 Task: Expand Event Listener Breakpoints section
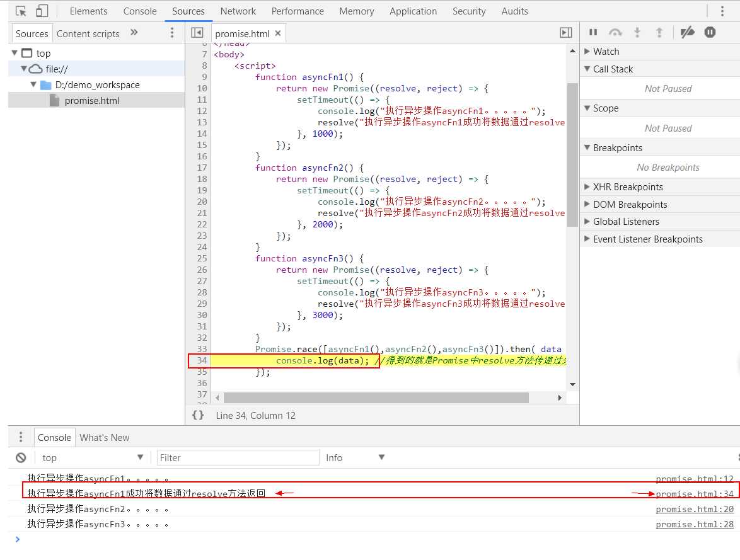[587, 239]
